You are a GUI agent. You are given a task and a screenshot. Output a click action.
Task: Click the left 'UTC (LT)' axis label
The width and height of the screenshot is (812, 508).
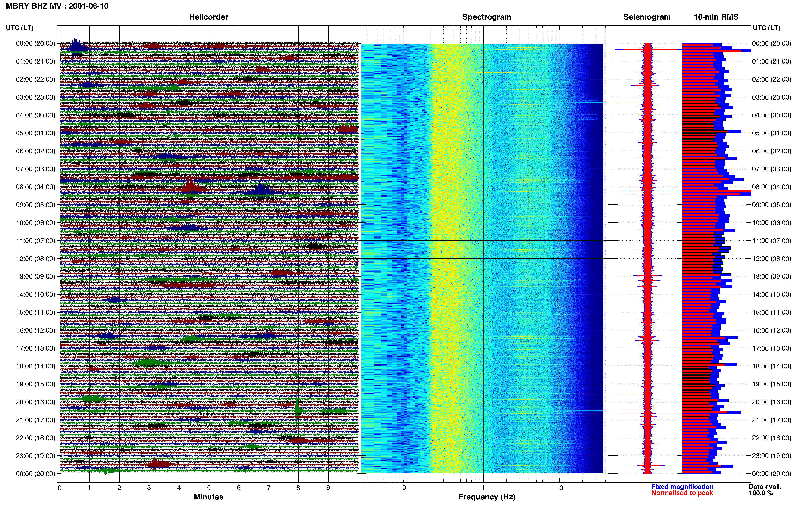[x=19, y=28]
